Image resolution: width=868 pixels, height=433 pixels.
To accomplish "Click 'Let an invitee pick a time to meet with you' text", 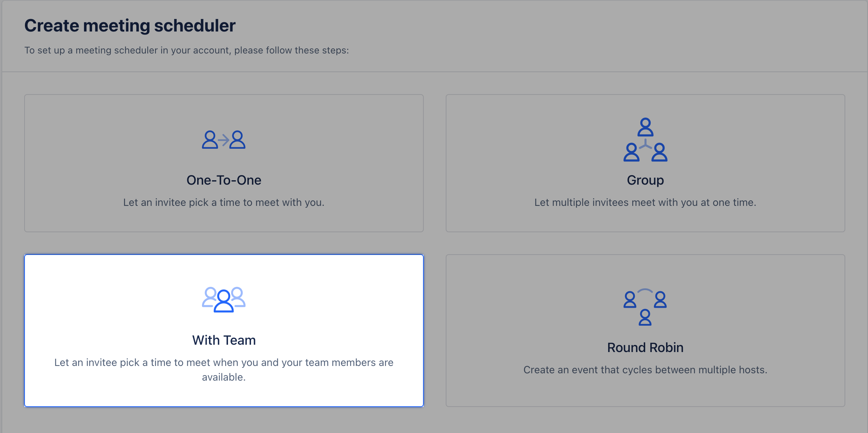I will (x=224, y=202).
